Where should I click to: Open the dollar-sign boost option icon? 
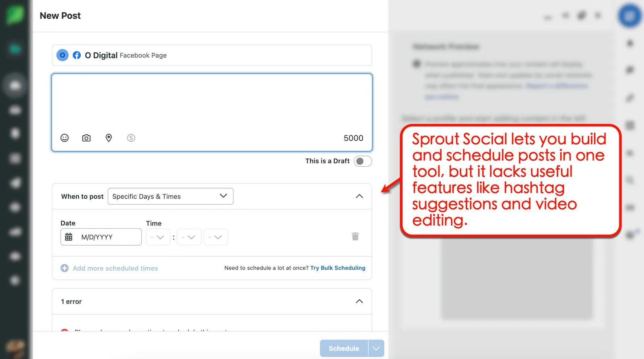pos(131,138)
